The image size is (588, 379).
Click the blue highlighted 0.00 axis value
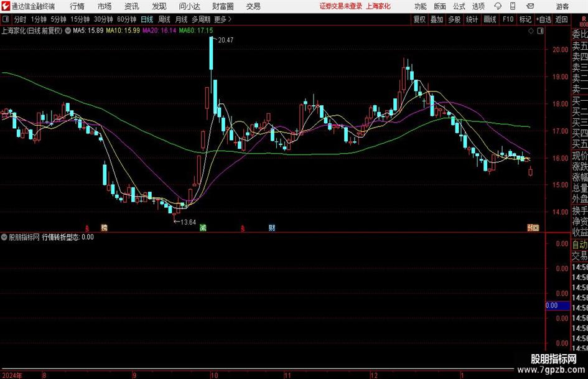tap(558, 306)
